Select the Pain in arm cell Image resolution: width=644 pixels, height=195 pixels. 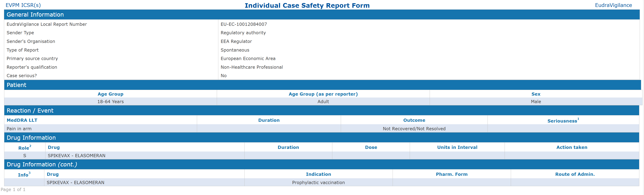pos(101,129)
